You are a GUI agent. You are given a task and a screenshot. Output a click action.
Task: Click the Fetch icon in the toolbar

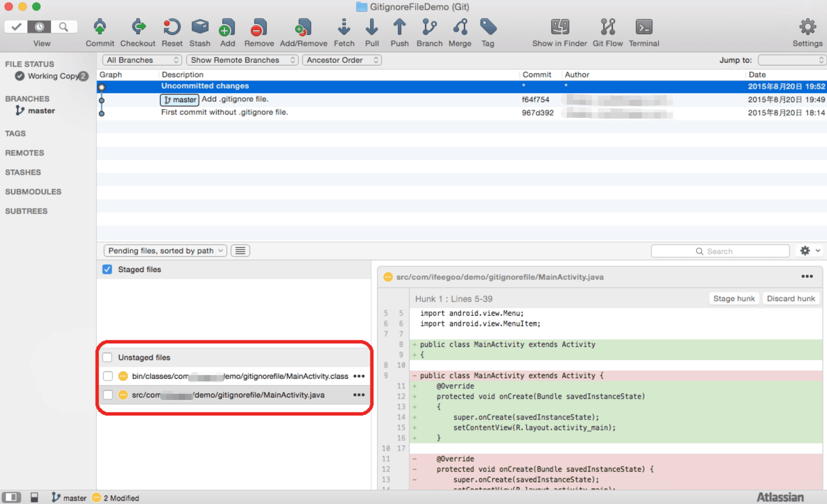(x=344, y=27)
